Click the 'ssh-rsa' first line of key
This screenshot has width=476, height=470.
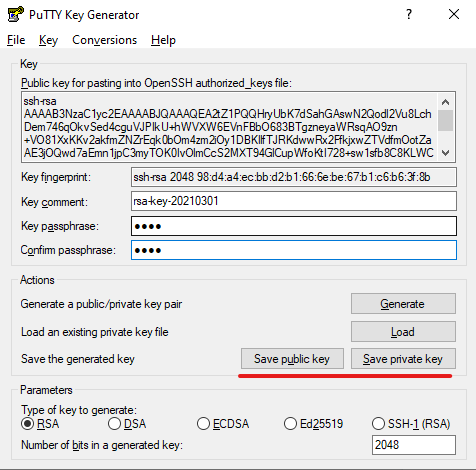pos(40,101)
